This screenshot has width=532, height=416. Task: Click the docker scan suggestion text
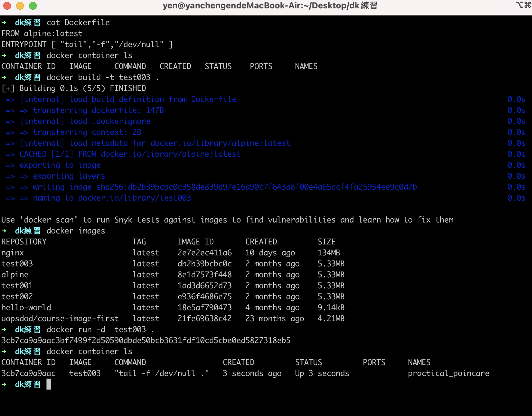(x=226, y=220)
